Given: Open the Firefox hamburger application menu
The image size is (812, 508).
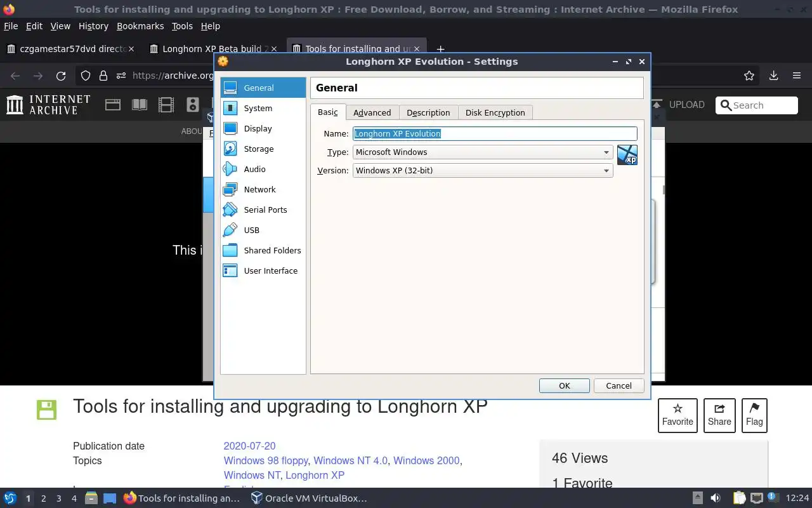Looking at the screenshot, I should 797,76.
